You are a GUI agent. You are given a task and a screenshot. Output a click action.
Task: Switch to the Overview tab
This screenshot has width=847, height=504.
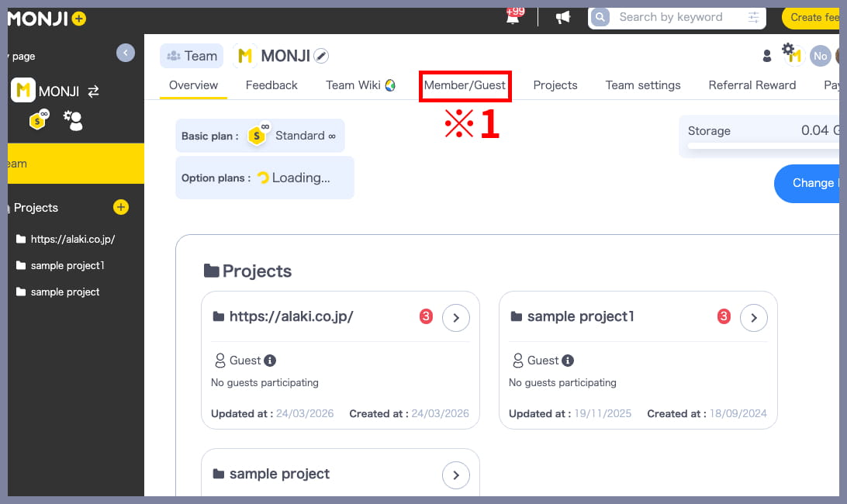(x=193, y=85)
